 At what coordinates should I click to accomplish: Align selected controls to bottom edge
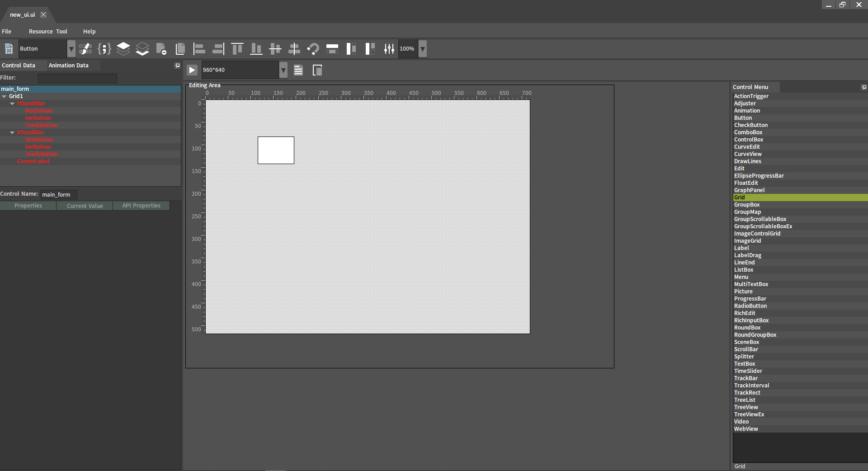coord(256,48)
